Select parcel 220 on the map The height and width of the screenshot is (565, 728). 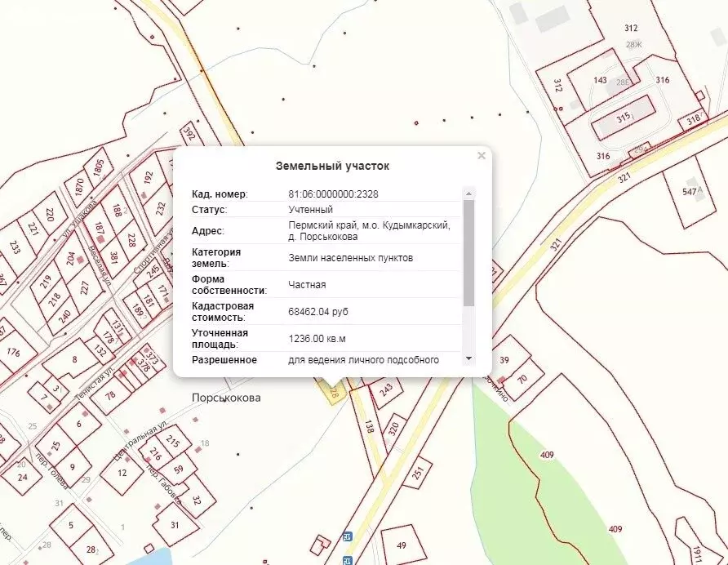click(x=50, y=214)
